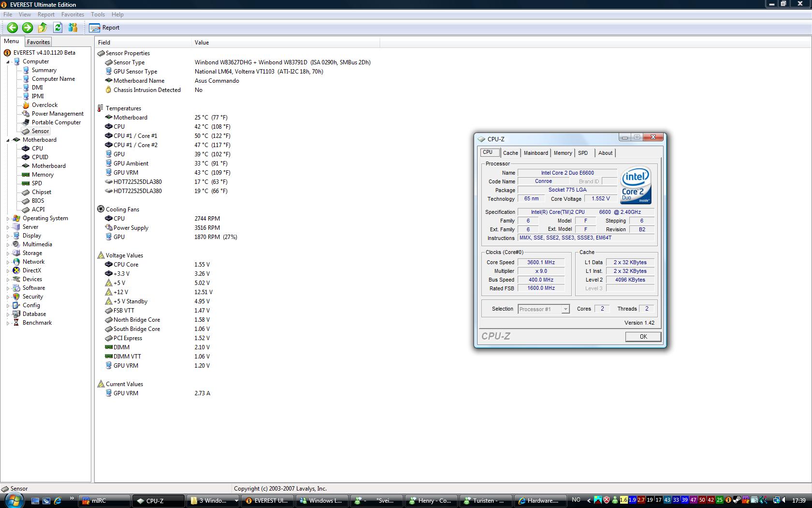Image resolution: width=812 pixels, height=508 pixels.
Task: Expand the Server tree node
Action: [x=8, y=227]
